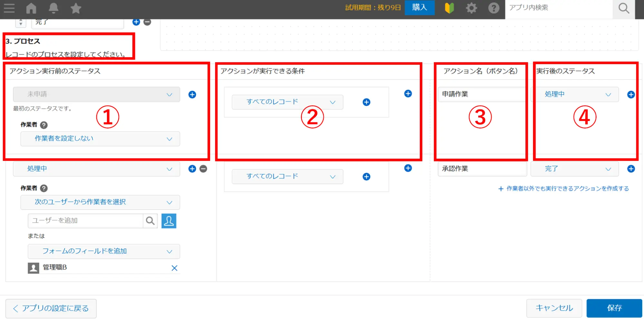Open the 完了 post-action status dropdown

point(574,169)
